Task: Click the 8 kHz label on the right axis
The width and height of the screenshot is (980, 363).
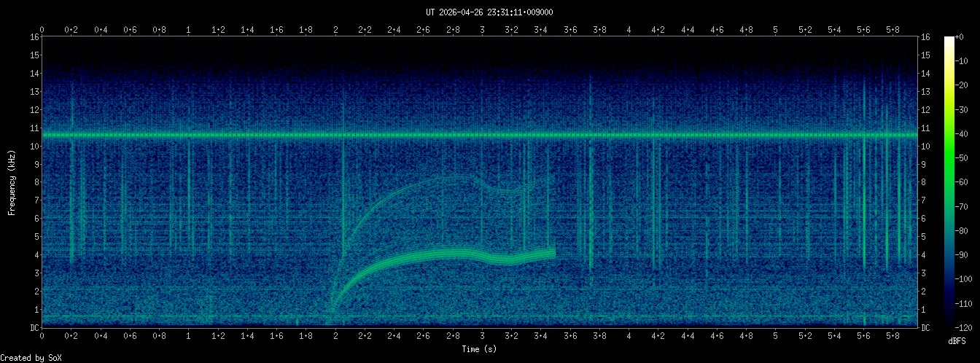Action: point(925,182)
